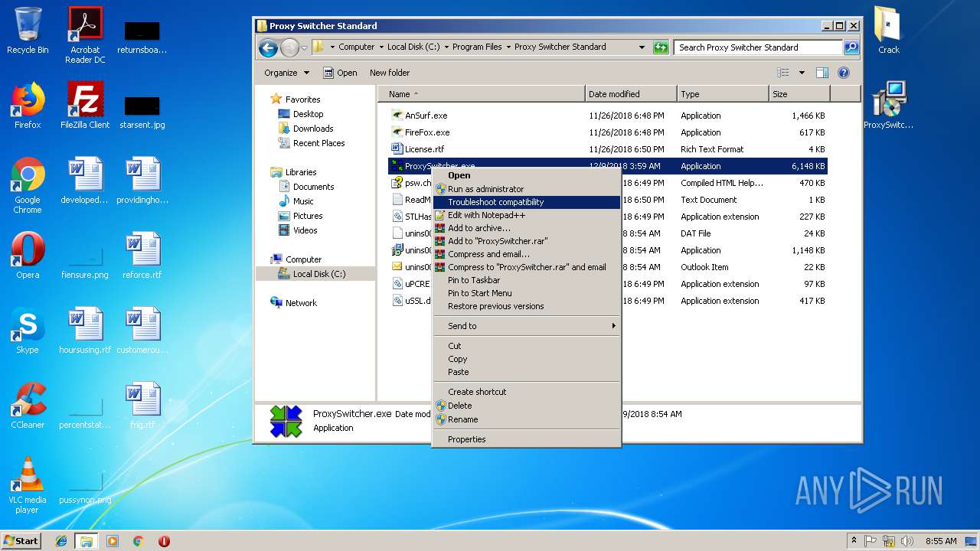Viewport: 980px width, 551px height.
Task: Click volume icon in system tray
Action: click(906, 541)
